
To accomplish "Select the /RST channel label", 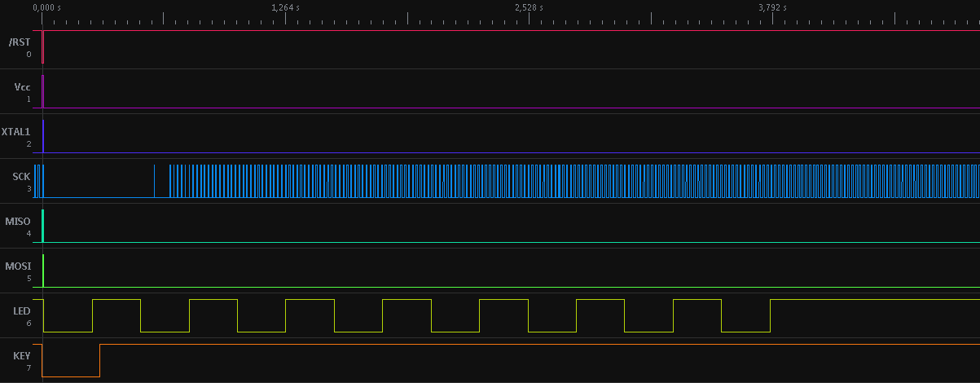I will pos(19,42).
